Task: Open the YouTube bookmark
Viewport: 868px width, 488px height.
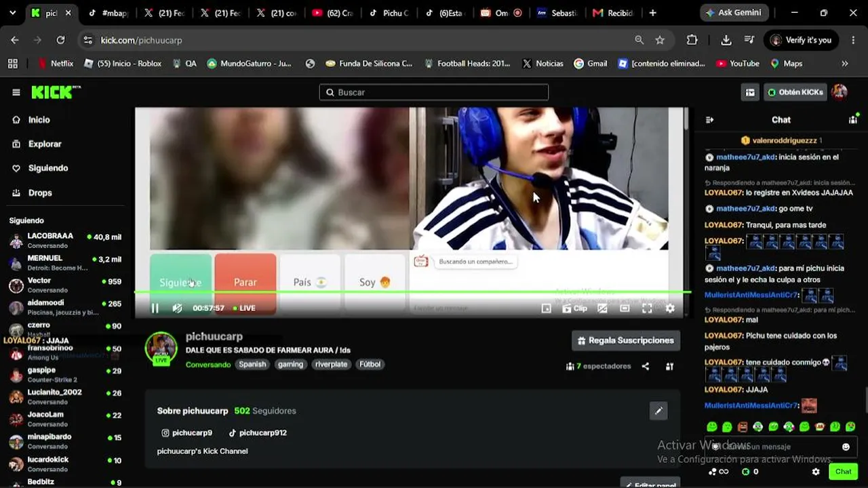Action: tap(737, 64)
